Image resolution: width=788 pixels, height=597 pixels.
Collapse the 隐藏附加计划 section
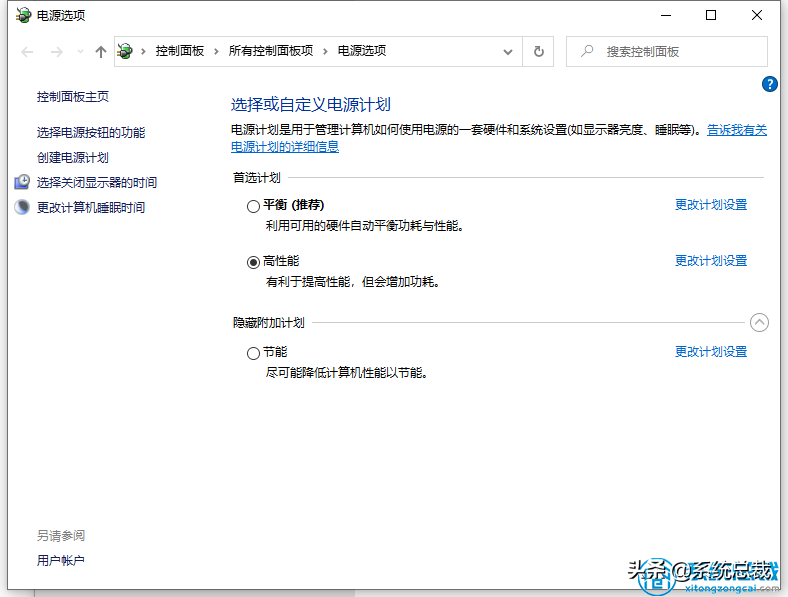tap(759, 322)
